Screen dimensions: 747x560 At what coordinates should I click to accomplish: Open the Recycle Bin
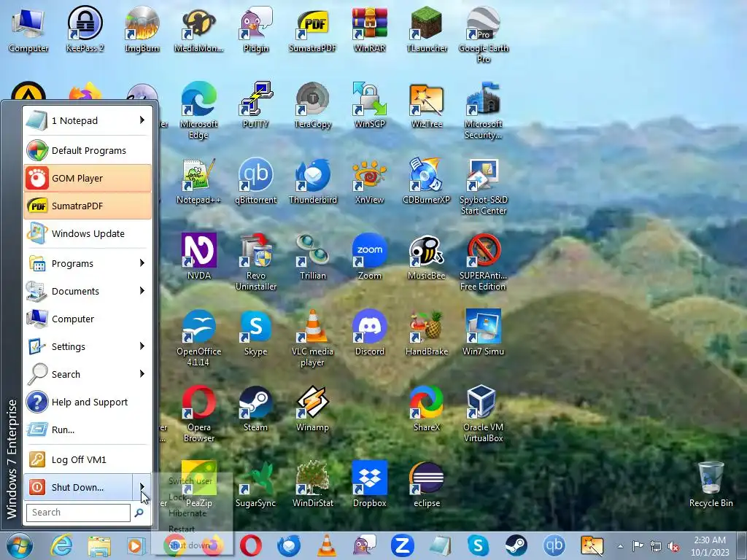711,484
